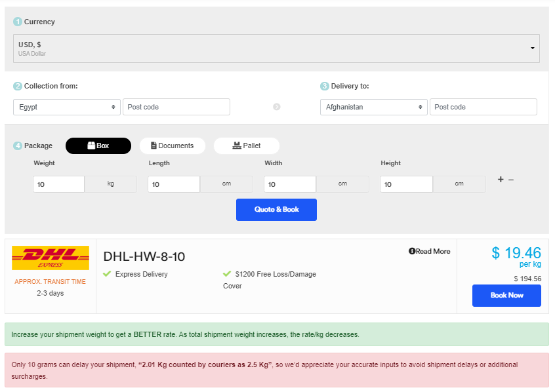The width and height of the screenshot is (555, 392).
Task: Select the Pallet package type
Action: tap(247, 146)
